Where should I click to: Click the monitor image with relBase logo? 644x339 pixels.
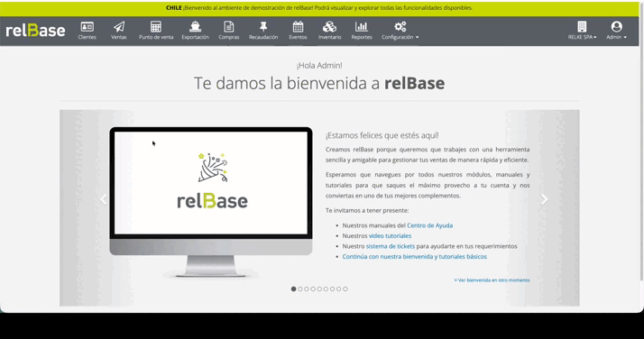(x=211, y=202)
